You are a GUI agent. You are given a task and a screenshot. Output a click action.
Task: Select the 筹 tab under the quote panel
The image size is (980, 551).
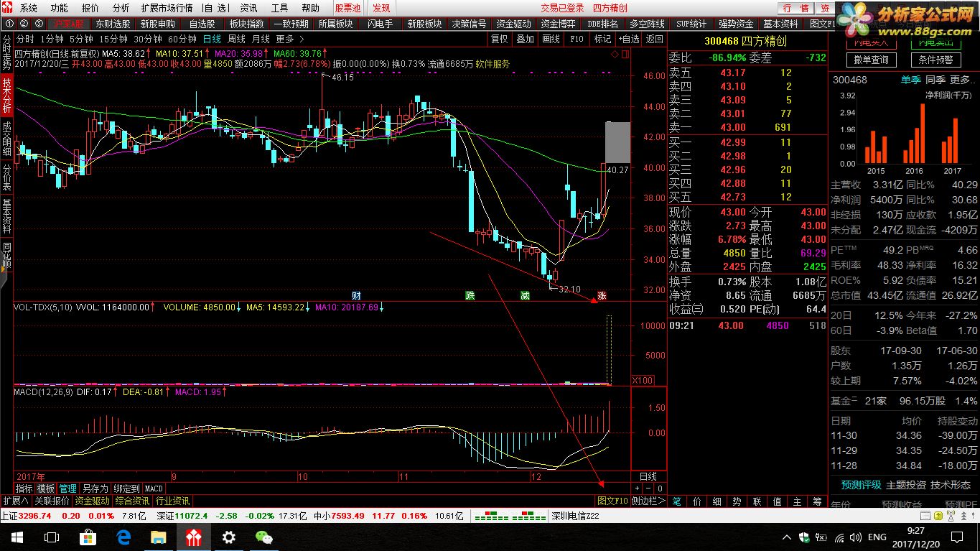pos(817,501)
